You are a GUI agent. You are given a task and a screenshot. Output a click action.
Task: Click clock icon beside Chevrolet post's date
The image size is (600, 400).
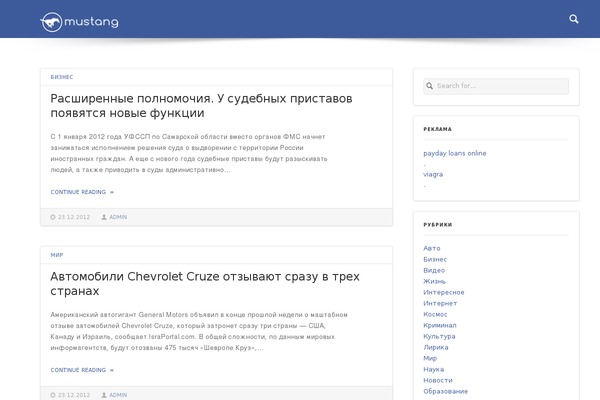click(x=53, y=395)
